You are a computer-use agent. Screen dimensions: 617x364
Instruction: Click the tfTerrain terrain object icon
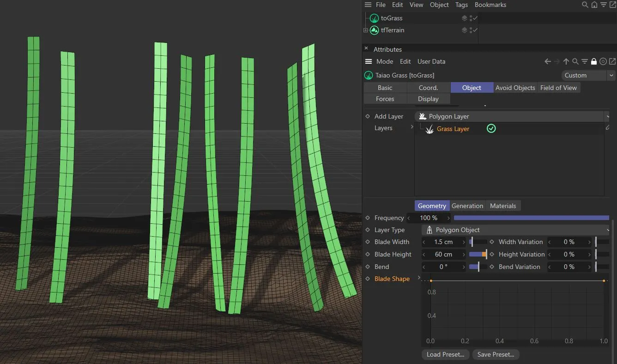(374, 30)
